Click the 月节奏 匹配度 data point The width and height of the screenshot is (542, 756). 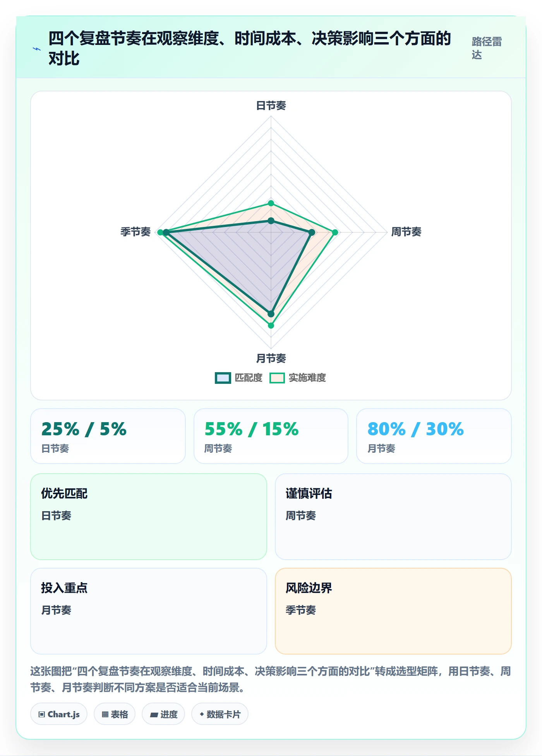pyautogui.click(x=271, y=314)
